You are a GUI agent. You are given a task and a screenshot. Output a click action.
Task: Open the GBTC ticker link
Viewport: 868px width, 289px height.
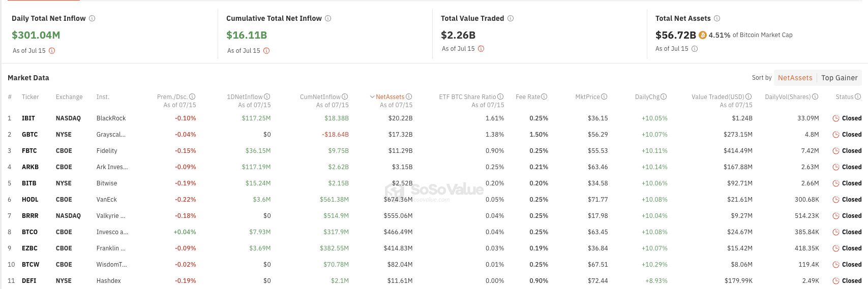tap(29, 135)
